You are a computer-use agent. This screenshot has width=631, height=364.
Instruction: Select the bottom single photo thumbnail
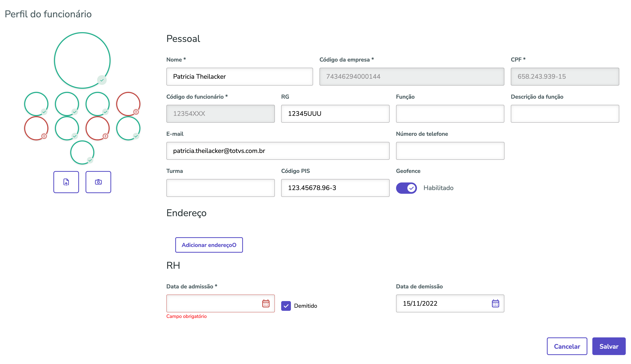82,152
